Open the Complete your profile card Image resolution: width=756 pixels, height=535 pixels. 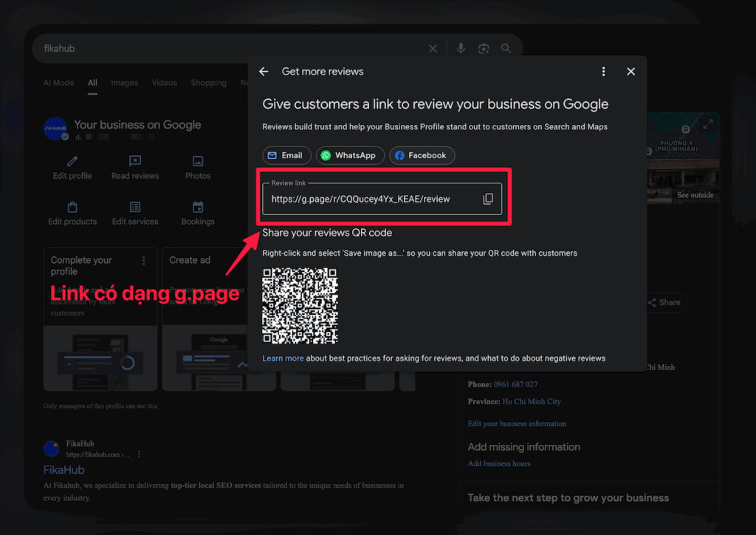tap(100, 319)
